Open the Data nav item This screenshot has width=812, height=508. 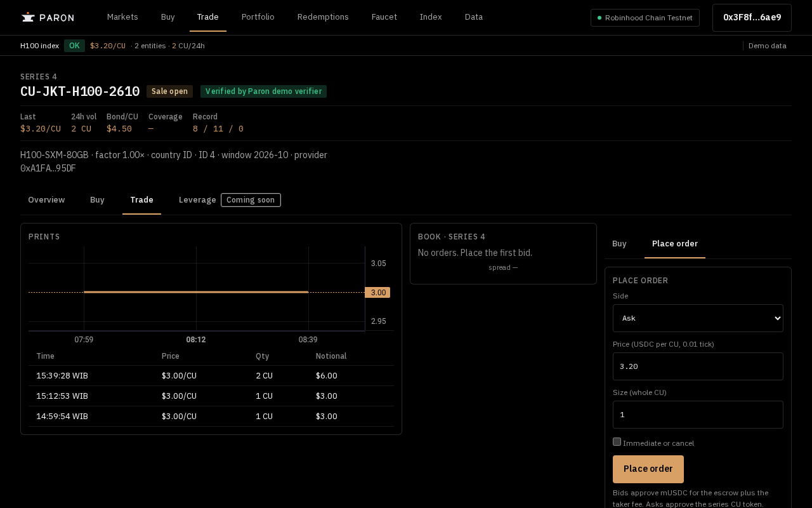pyautogui.click(x=474, y=17)
